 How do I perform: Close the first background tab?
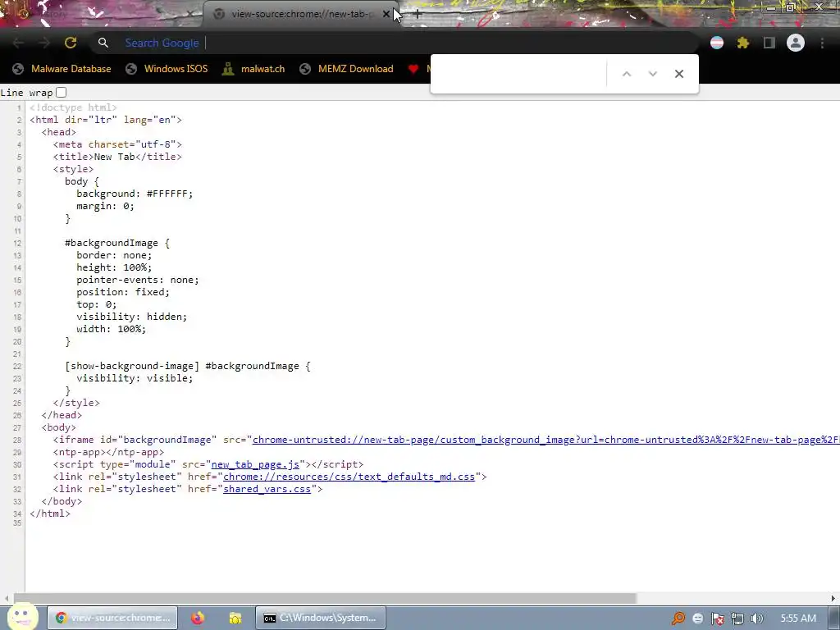click(189, 14)
